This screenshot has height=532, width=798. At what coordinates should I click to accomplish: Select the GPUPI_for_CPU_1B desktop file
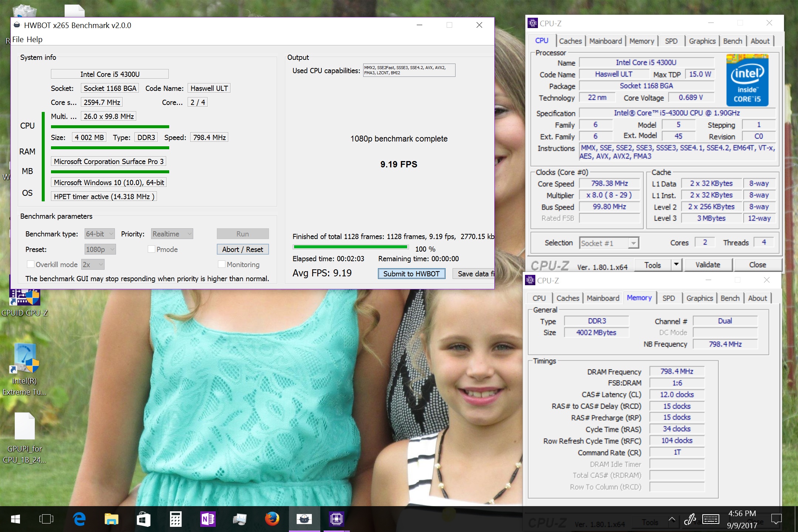24,438
